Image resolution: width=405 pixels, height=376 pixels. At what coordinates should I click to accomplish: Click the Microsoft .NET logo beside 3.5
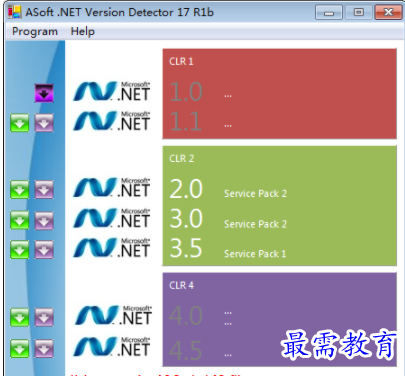click(x=112, y=247)
